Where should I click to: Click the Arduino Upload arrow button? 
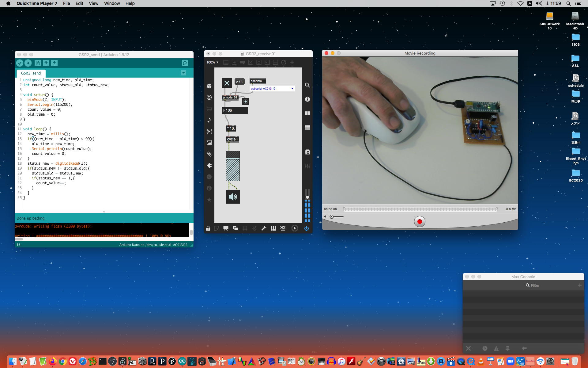(28, 63)
